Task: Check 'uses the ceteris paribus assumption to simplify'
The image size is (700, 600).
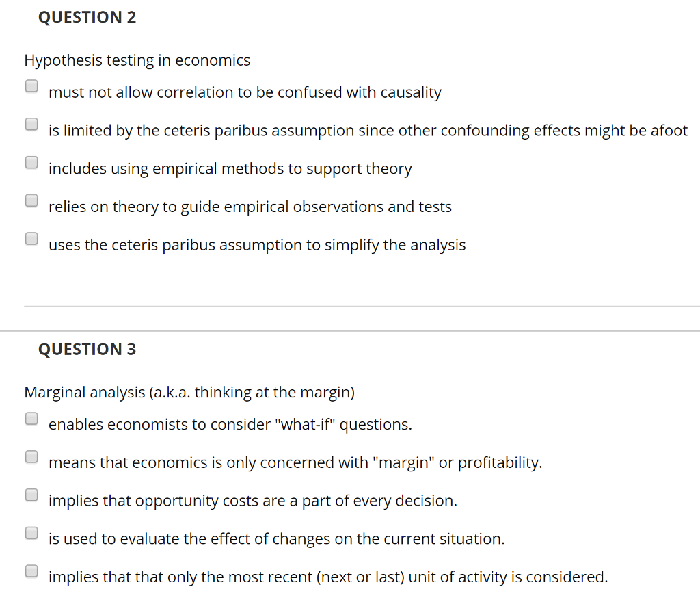Action: point(31,238)
